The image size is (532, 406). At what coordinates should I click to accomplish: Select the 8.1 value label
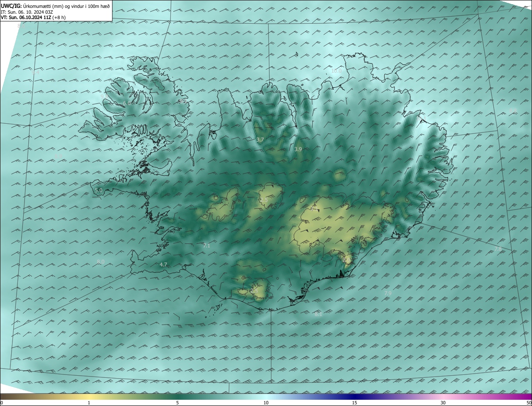(x=318, y=314)
